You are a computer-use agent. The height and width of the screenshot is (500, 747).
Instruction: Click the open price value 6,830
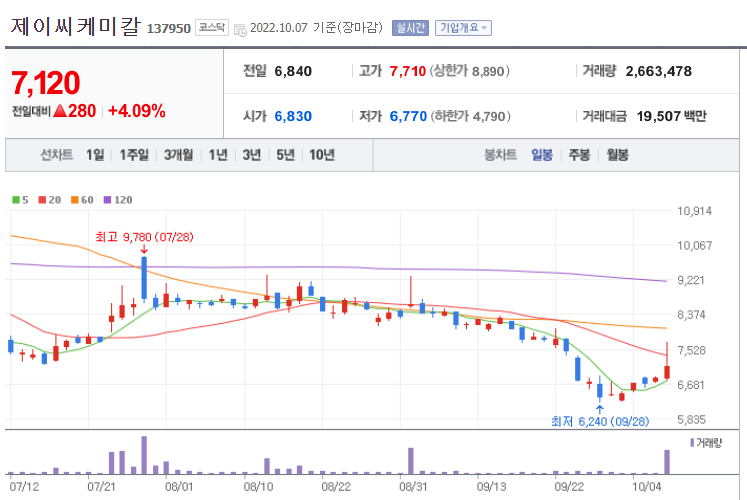click(x=293, y=116)
